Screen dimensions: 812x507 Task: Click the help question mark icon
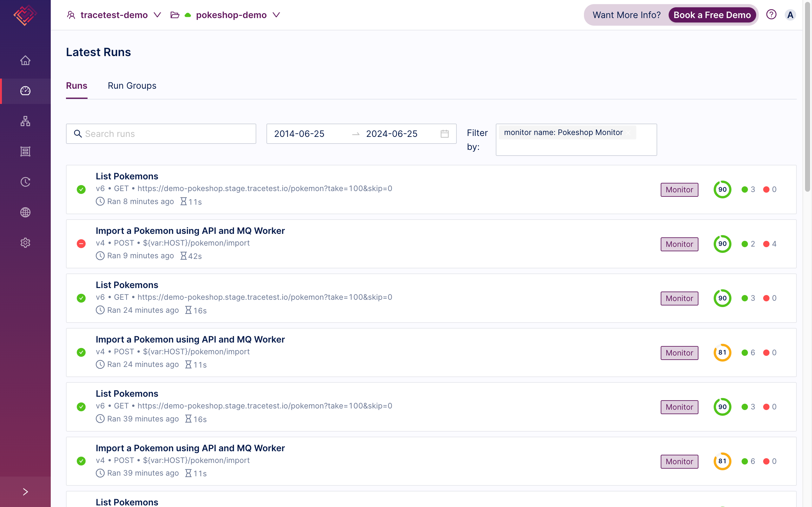tap(771, 15)
